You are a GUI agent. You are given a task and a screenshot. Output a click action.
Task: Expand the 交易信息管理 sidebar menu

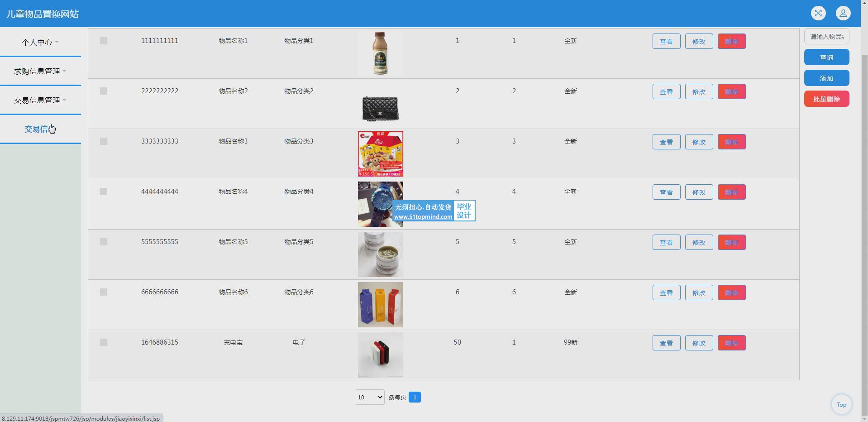[x=40, y=100]
